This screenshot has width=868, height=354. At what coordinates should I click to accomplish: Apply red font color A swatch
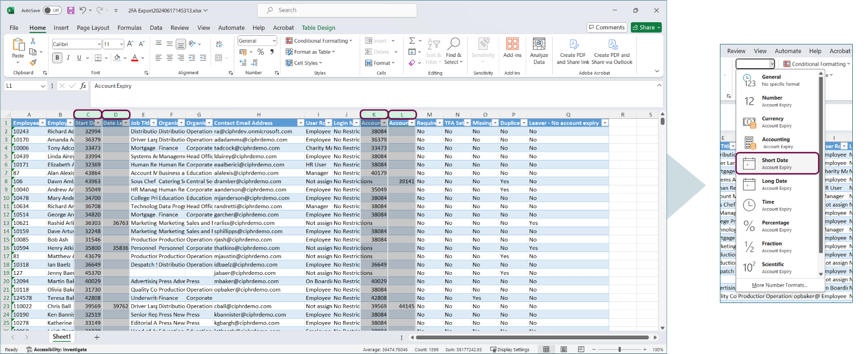(x=135, y=58)
